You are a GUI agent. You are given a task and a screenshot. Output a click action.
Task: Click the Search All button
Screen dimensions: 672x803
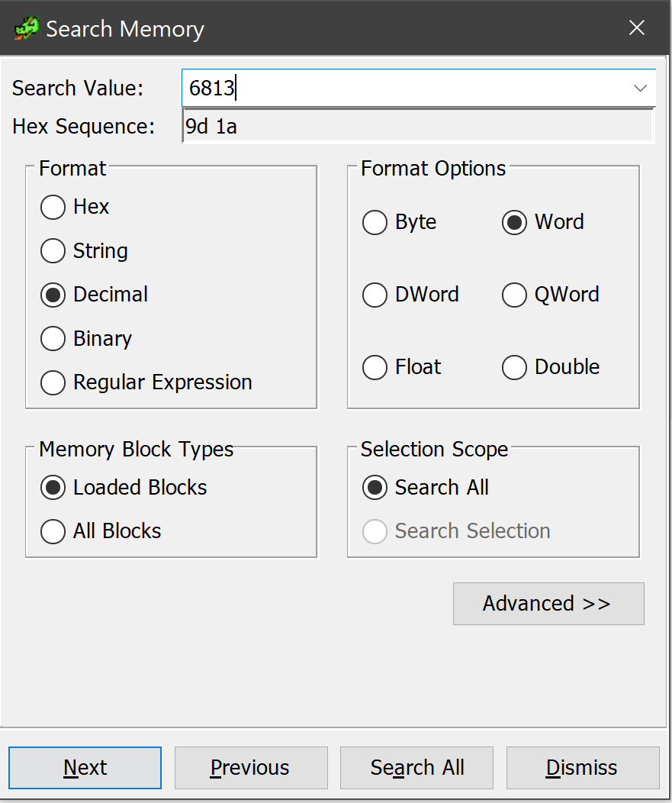(416, 767)
